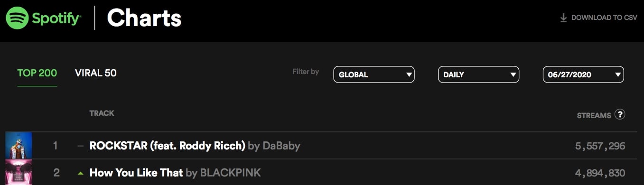Open the How You Like That track
The image size is (644, 185).
(136, 173)
